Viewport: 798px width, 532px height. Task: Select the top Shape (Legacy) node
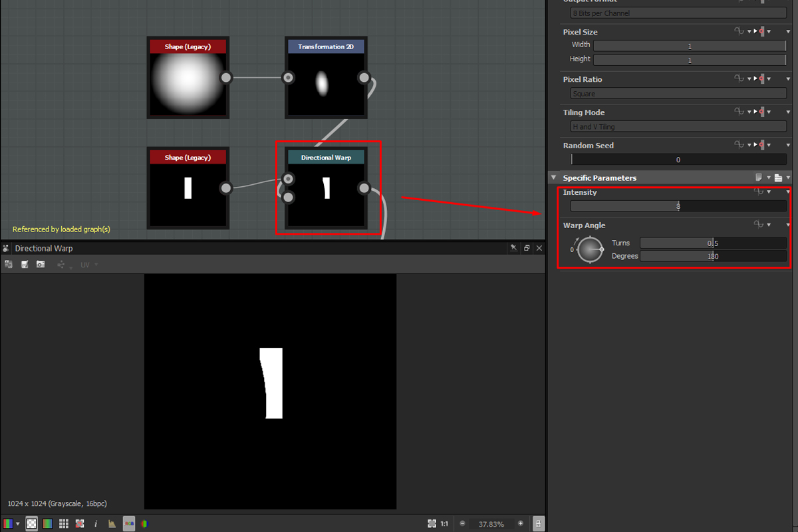[x=188, y=78]
